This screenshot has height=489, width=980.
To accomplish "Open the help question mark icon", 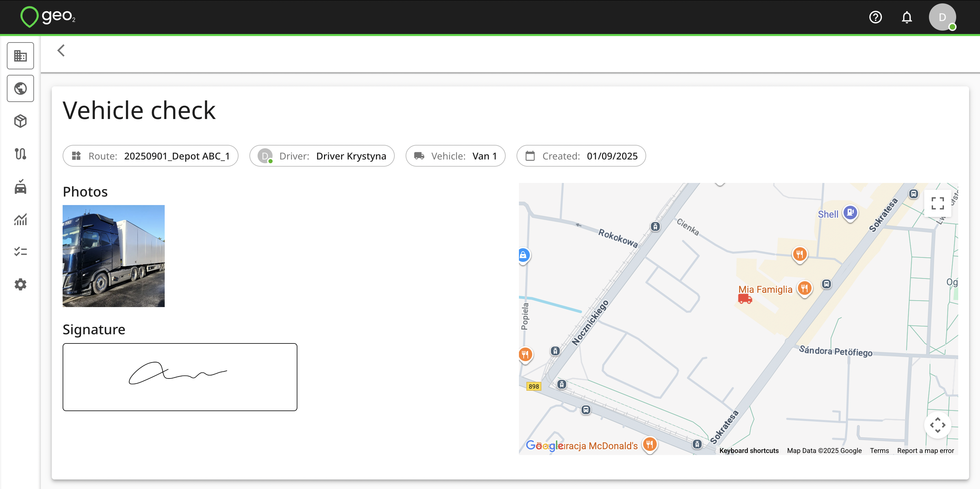I will pyautogui.click(x=876, y=17).
